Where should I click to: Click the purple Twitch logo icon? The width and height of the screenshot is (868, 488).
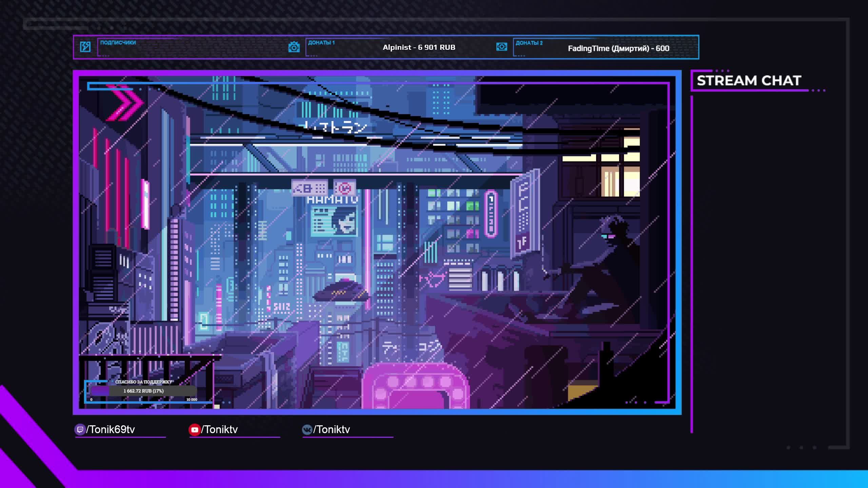(x=80, y=430)
